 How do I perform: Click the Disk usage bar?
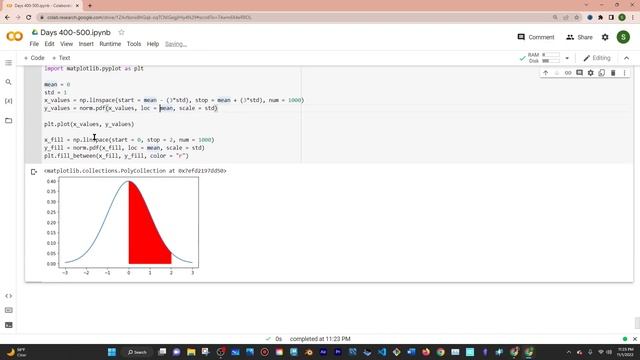551,61
